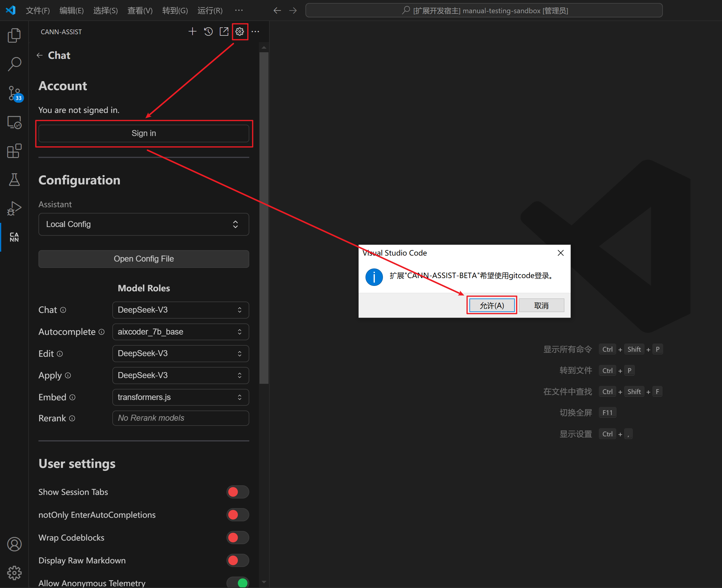Click 允许(A) in the dialog
This screenshot has width=722, height=588.
point(491,305)
